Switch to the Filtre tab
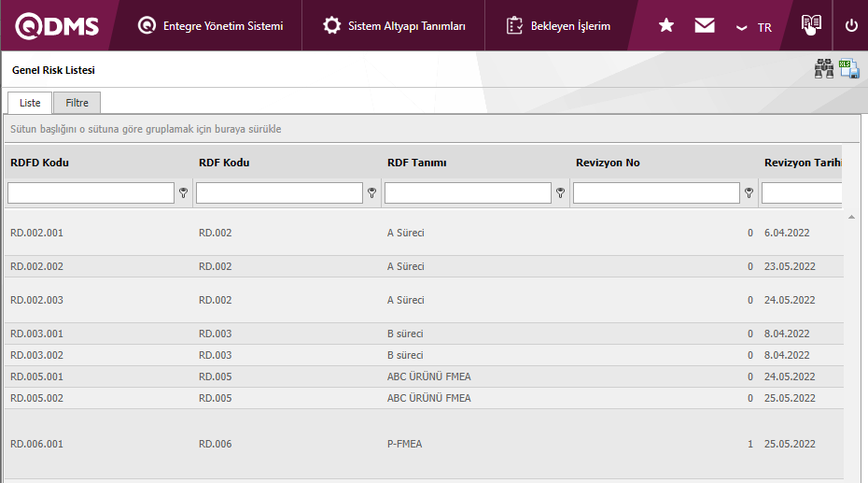This screenshot has width=868, height=483. 77,103
